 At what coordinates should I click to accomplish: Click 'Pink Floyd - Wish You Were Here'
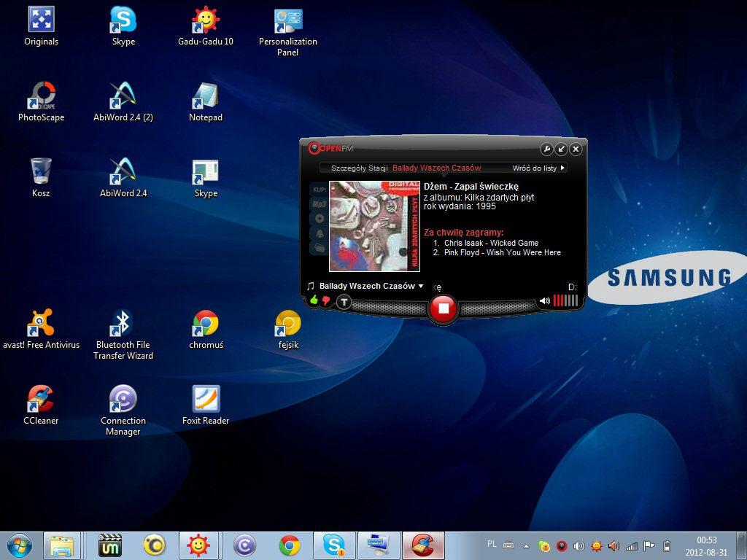click(x=502, y=252)
